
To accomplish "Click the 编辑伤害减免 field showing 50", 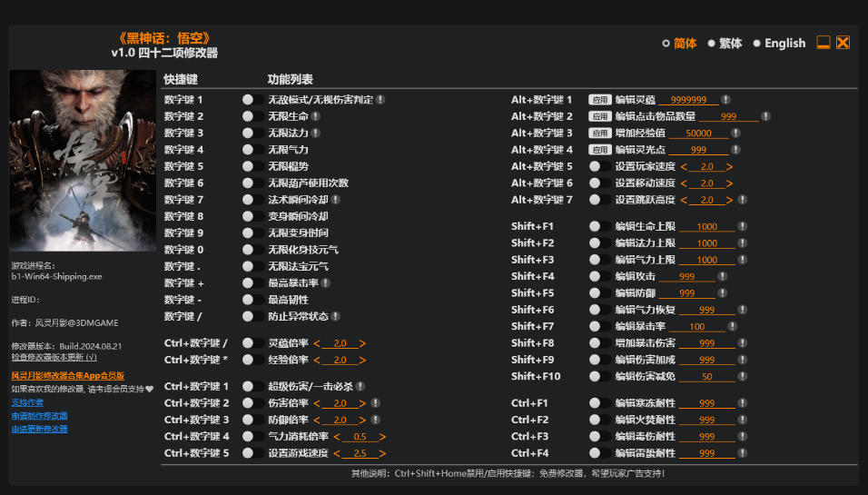I will [x=707, y=377].
